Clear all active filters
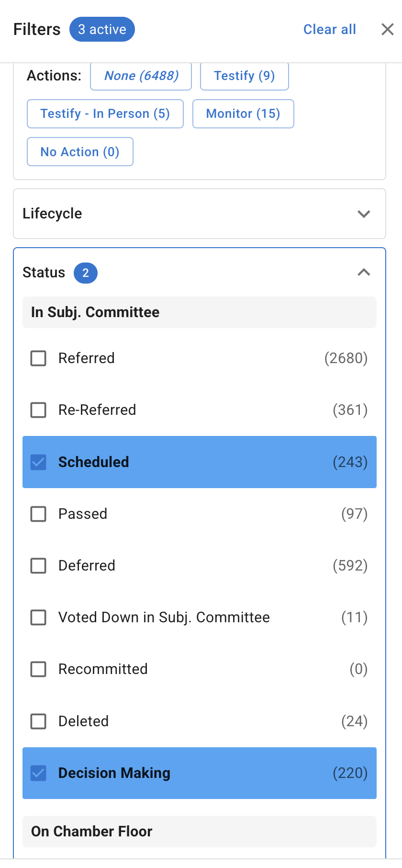402x868 pixels. pos(329,29)
